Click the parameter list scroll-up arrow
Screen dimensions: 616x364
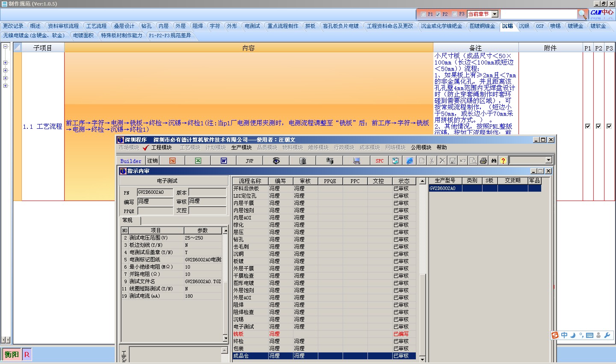click(225, 231)
